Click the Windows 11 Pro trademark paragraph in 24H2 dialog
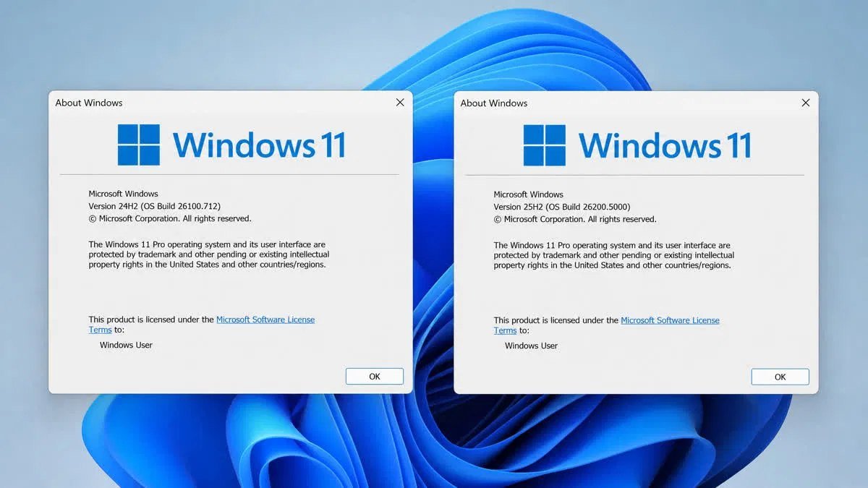The width and height of the screenshot is (868, 488). tap(208, 254)
